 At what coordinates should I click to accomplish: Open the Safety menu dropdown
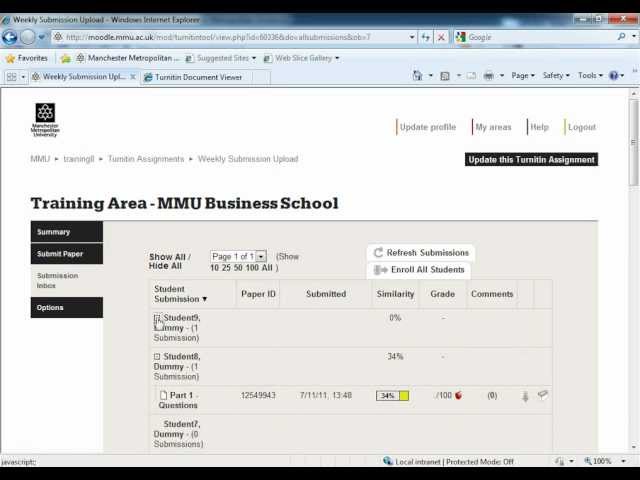click(x=556, y=76)
